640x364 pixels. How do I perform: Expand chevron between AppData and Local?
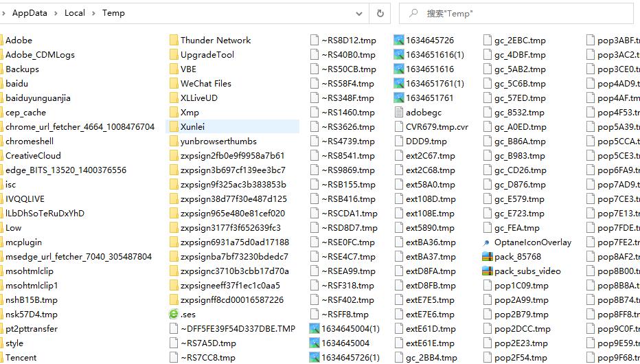[56, 14]
